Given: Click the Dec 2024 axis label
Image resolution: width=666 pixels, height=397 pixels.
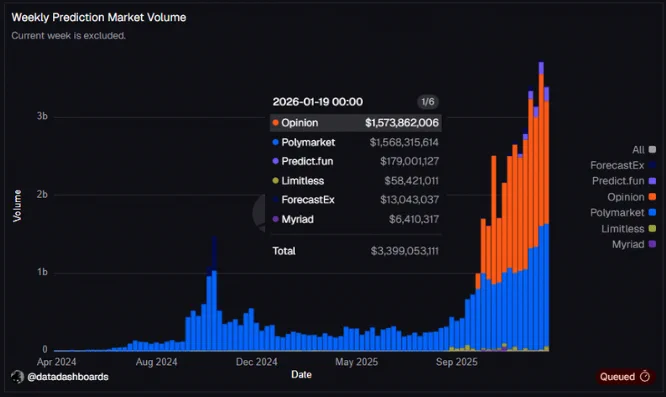Looking at the screenshot, I should (x=257, y=362).
